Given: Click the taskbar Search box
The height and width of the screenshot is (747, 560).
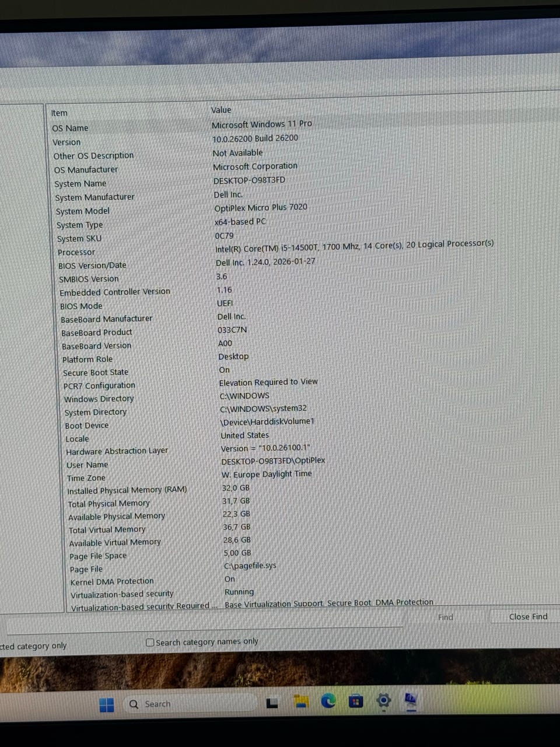Looking at the screenshot, I should pyautogui.click(x=190, y=704).
